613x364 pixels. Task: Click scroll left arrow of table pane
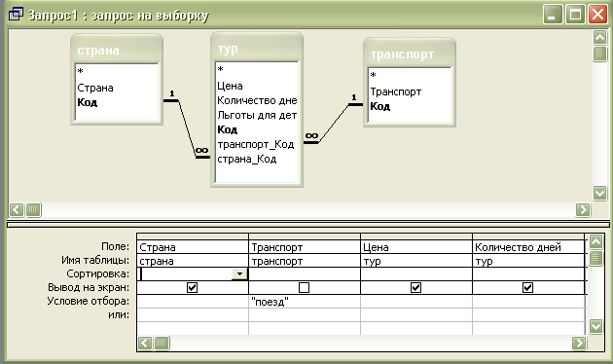tap(17, 210)
